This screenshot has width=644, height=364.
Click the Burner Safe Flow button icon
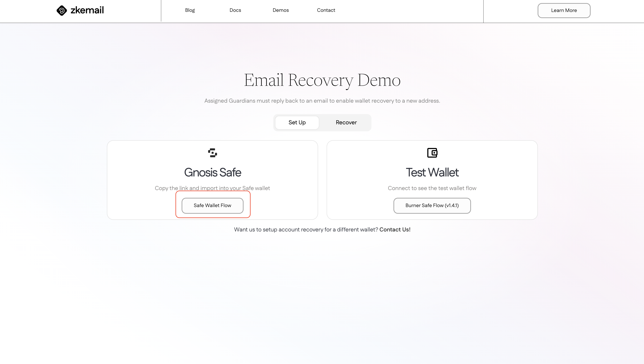pyautogui.click(x=432, y=205)
